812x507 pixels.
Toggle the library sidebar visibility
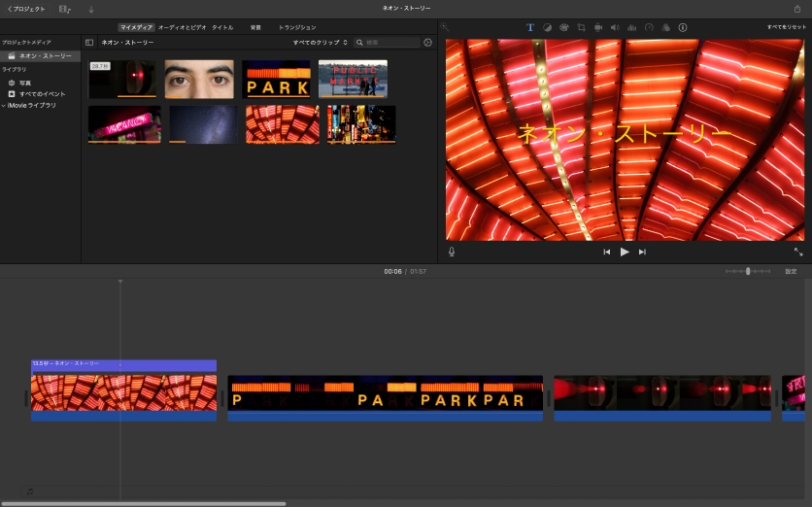click(89, 43)
